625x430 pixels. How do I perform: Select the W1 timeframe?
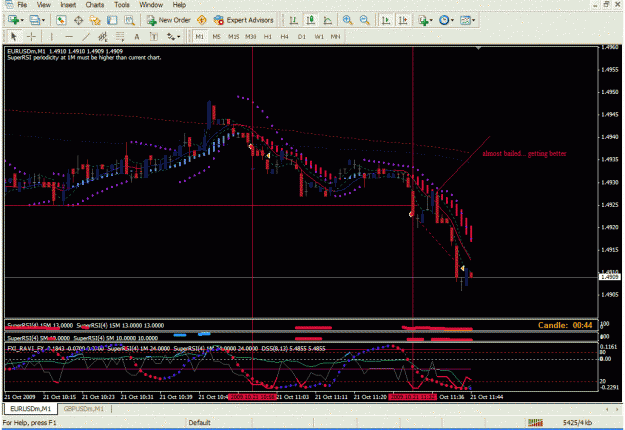click(x=319, y=37)
